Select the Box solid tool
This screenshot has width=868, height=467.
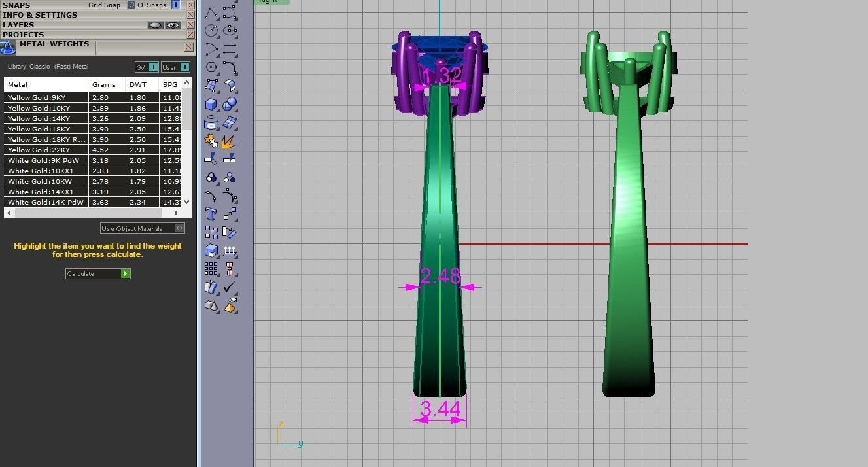212,104
